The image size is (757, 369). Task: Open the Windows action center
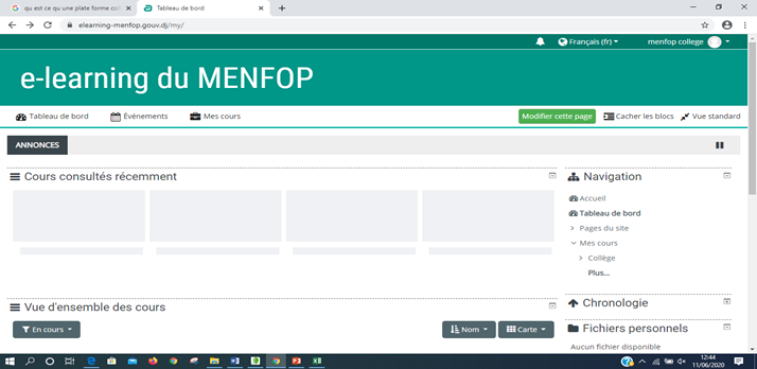point(739,361)
